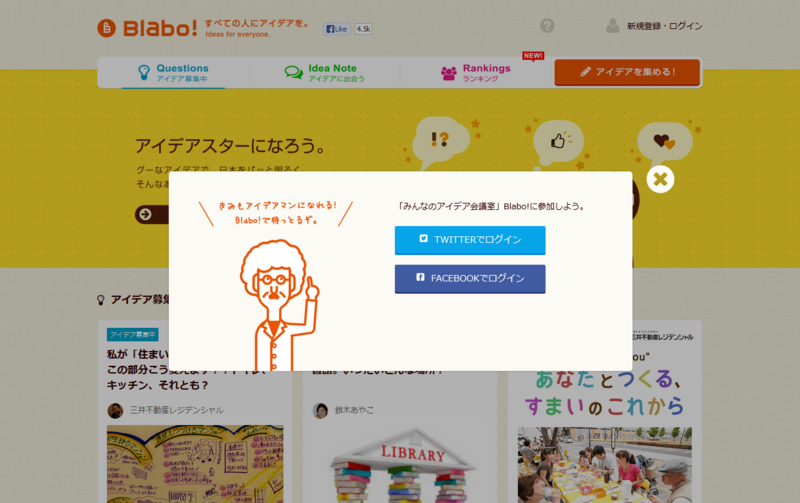Click the dark arrow circle icon
The height and width of the screenshot is (503, 800).
coord(145,214)
